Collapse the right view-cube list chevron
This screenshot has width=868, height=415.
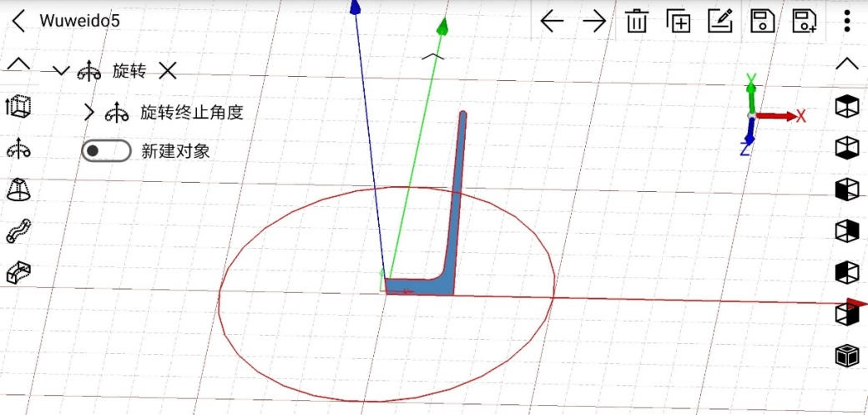(847, 63)
